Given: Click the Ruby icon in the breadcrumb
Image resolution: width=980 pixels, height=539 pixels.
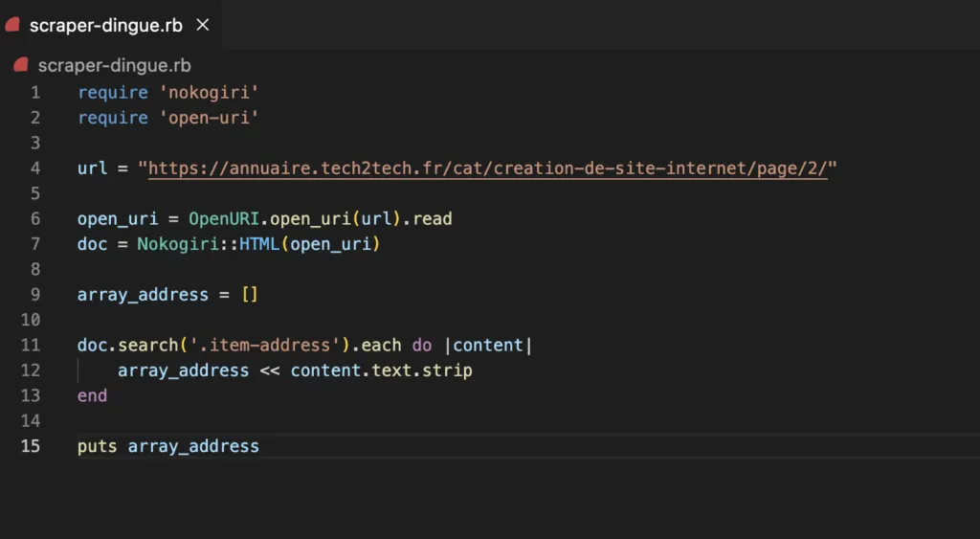Looking at the screenshot, I should click(21, 64).
